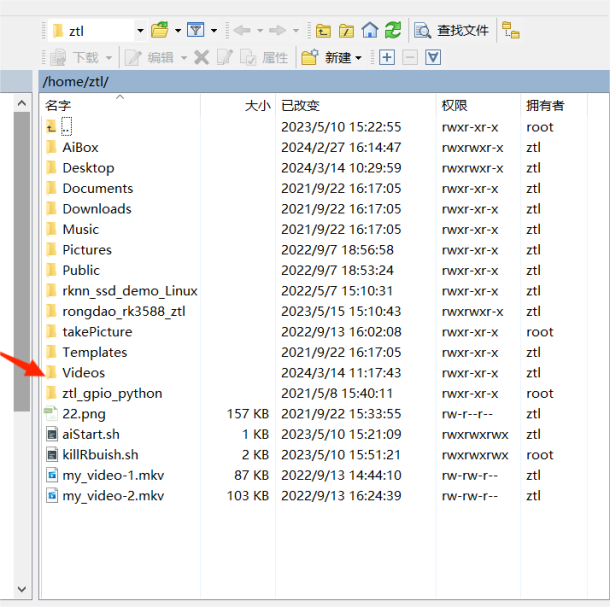Select the rongdao_rk3588_ztl folder
This screenshot has width=610, height=608.
coord(124,312)
